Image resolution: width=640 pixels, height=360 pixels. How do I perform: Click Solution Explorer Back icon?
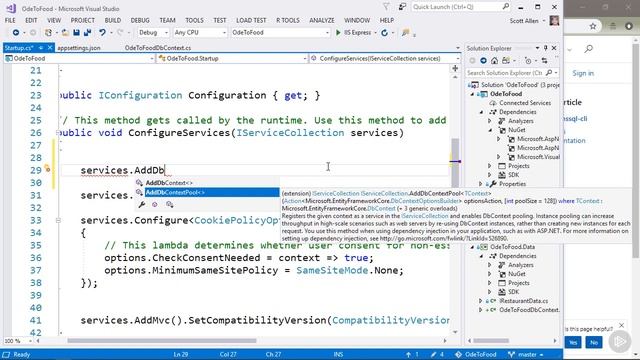click(x=472, y=61)
